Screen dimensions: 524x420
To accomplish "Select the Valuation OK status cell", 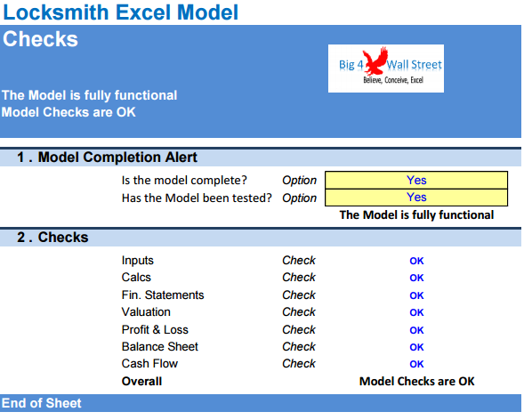I will [416, 312].
